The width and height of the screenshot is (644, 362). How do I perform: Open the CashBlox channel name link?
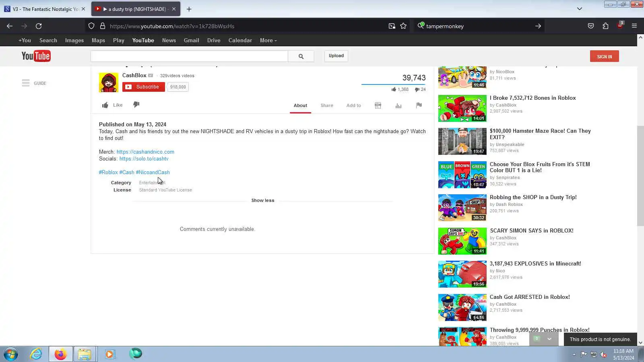point(134,75)
